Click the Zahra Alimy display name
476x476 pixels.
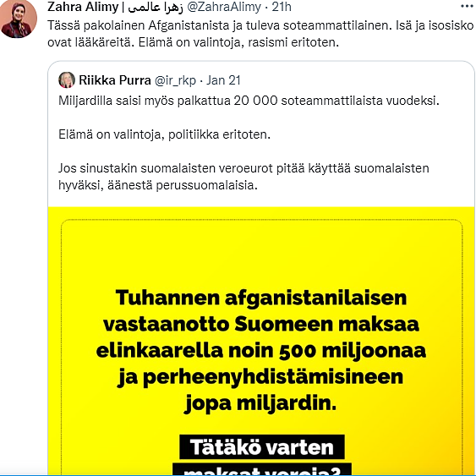coord(83,7)
